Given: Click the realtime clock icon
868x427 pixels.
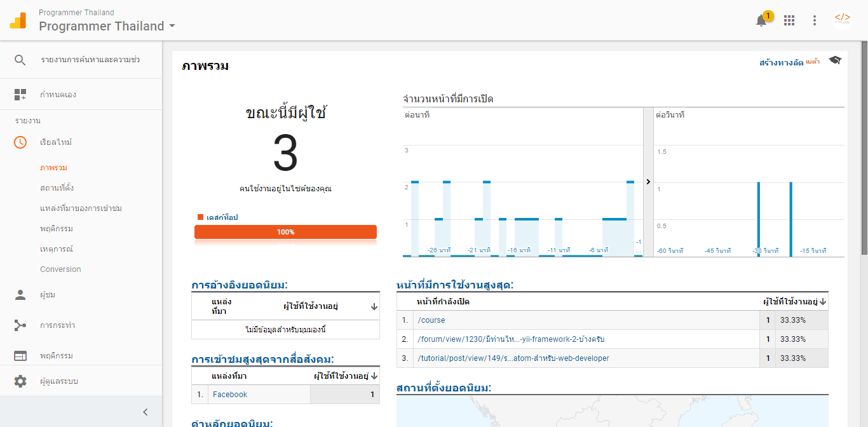Looking at the screenshot, I should coord(20,142).
